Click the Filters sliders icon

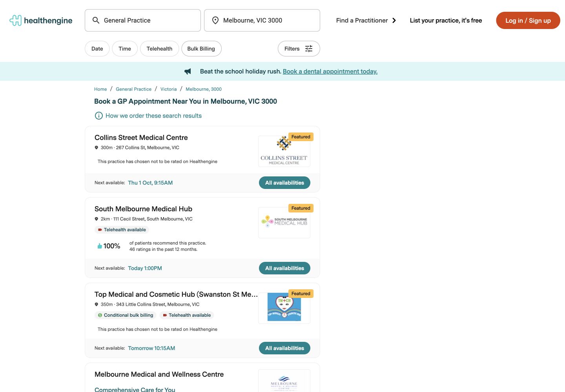coord(309,49)
